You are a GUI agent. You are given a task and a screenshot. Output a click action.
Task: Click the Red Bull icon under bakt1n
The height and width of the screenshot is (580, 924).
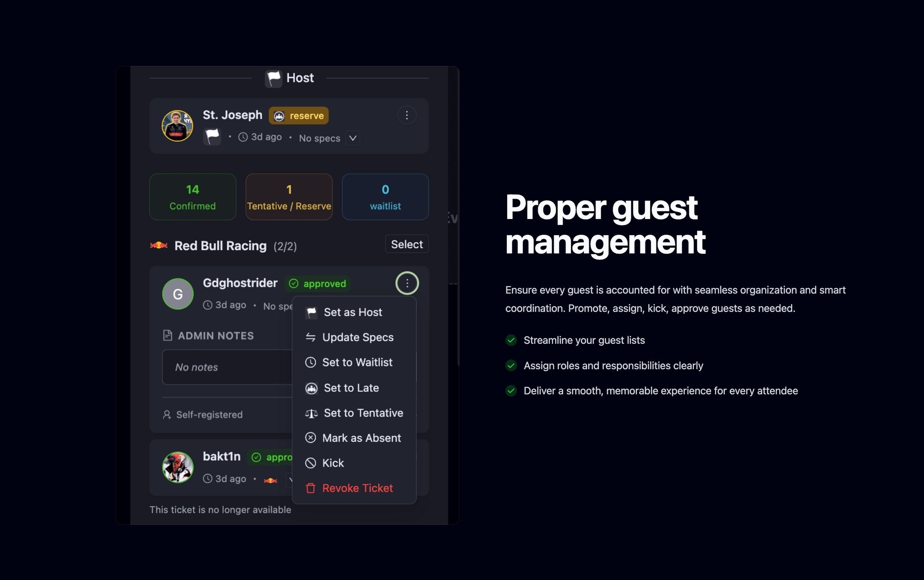pyautogui.click(x=270, y=480)
